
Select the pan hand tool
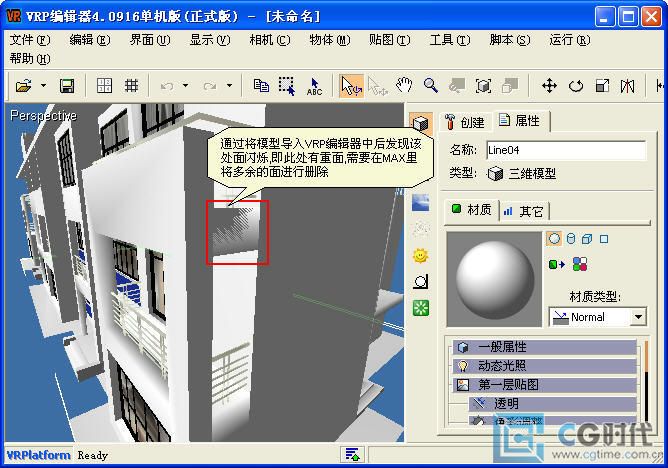point(404,85)
